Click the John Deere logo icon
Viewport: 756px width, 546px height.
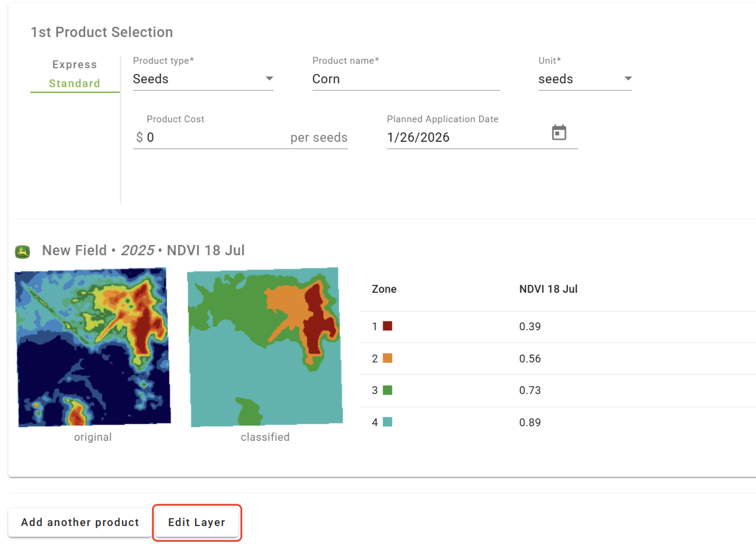[x=23, y=251]
